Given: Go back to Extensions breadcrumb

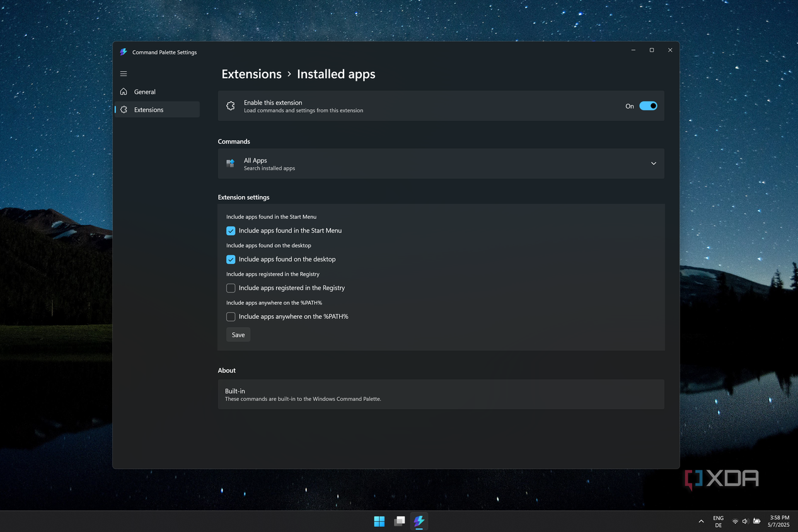Looking at the screenshot, I should [252, 74].
